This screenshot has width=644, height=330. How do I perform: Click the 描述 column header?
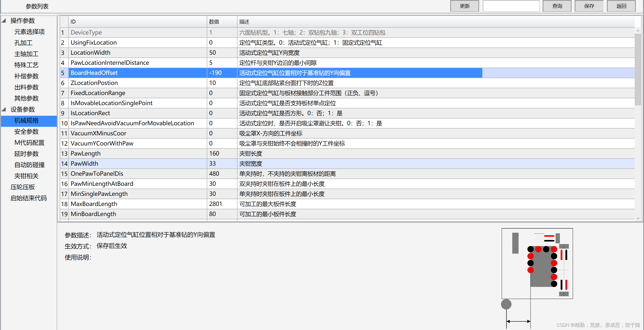pos(436,22)
